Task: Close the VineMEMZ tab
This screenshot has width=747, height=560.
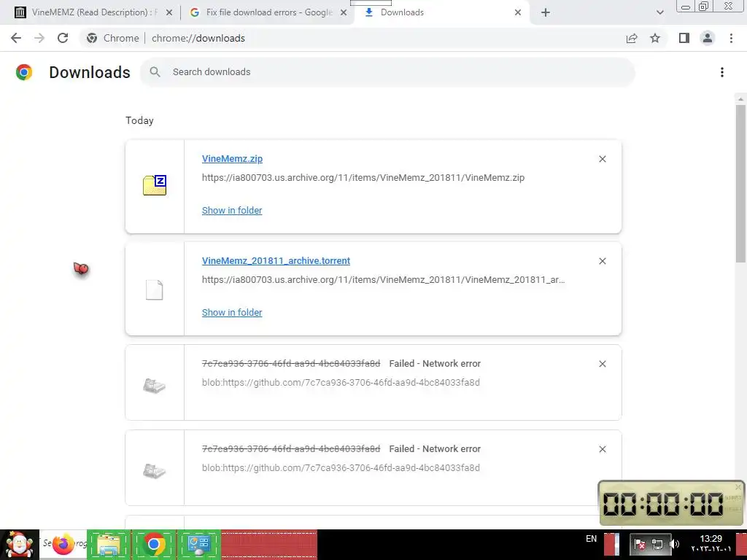Action: [x=169, y=13]
